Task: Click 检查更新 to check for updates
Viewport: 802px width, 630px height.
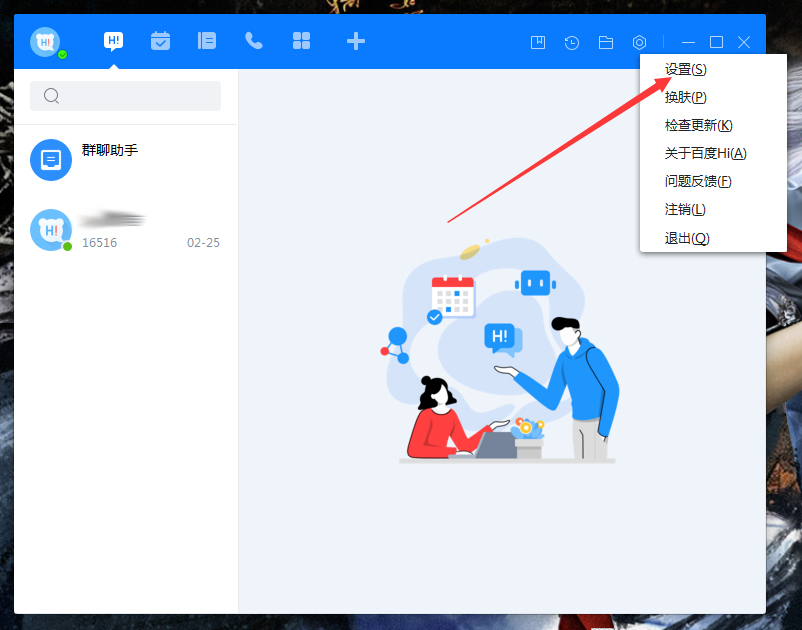Action: (698, 125)
